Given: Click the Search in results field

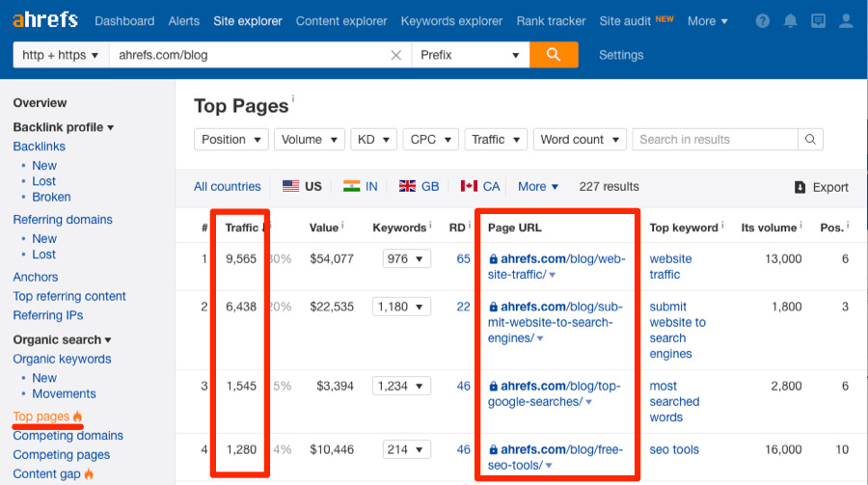Looking at the screenshot, I should 717,140.
